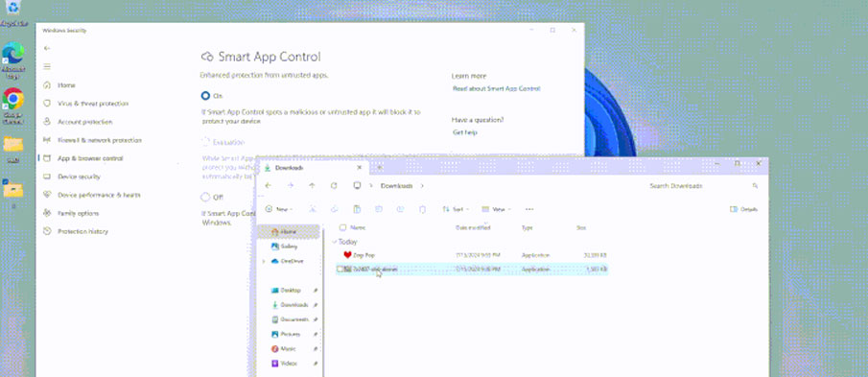Expand the chevron after Downloads breadcrumb

point(422,186)
